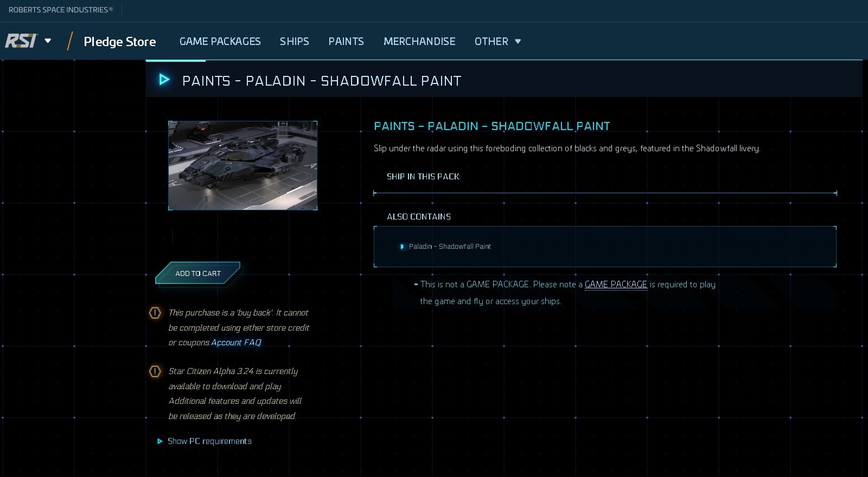The image size is (868, 477).
Task: Click Add to Cart button
Action: (197, 273)
